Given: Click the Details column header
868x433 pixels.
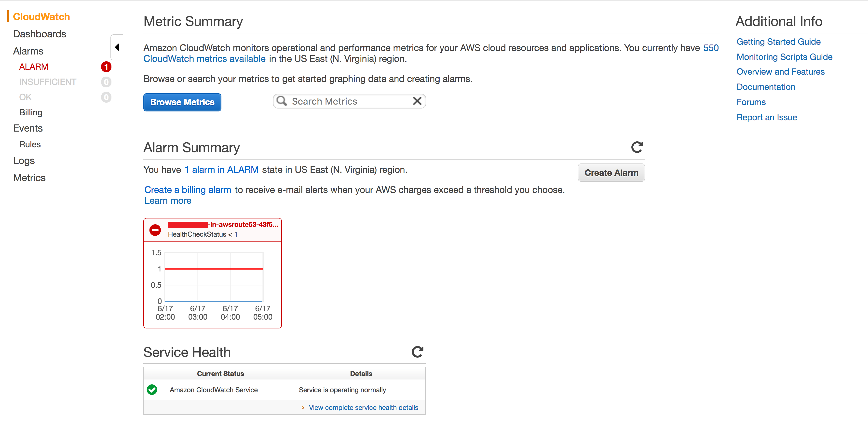Looking at the screenshot, I should pyautogui.click(x=361, y=374).
